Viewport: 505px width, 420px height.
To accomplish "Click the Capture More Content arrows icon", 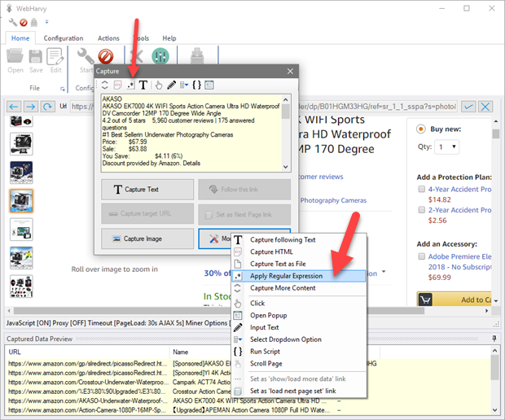I will click(x=104, y=85).
